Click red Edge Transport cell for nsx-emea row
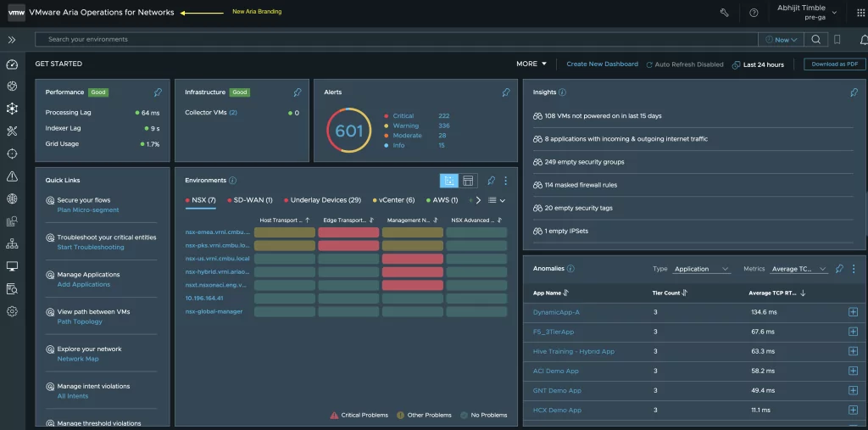The width and height of the screenshot is (868, 430). (x=348, y=232)
